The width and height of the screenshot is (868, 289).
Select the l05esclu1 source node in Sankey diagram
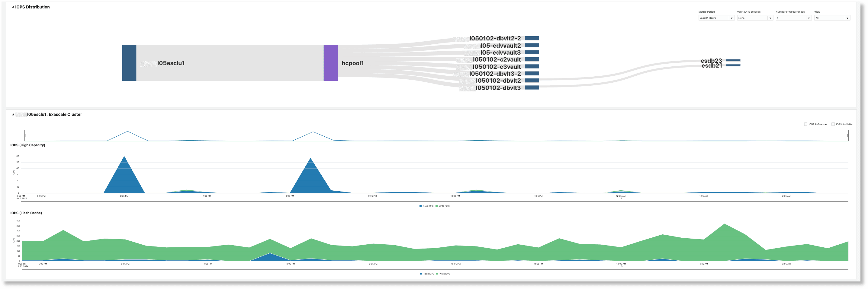pyautogui.click(x=129, y=63)
